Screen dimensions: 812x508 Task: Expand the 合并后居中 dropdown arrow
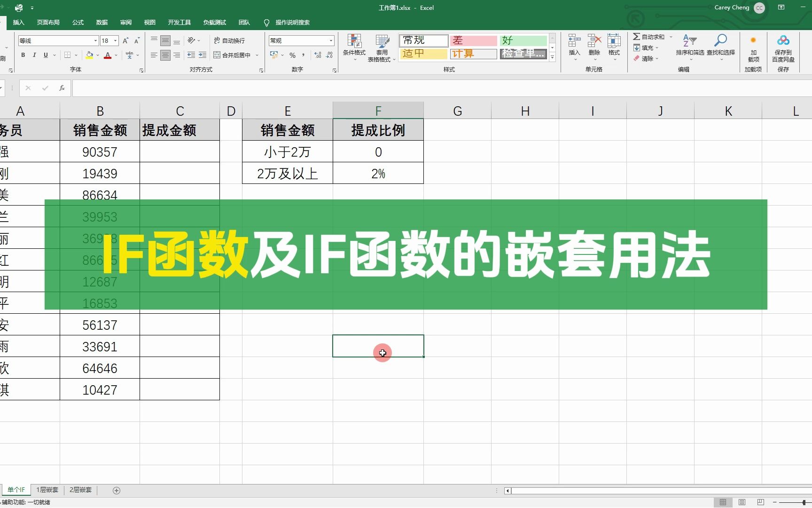(x=257, y=55)
